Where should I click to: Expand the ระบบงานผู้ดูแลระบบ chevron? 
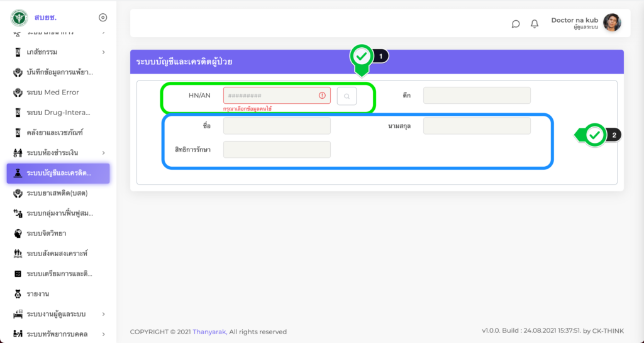click(103, 314)
